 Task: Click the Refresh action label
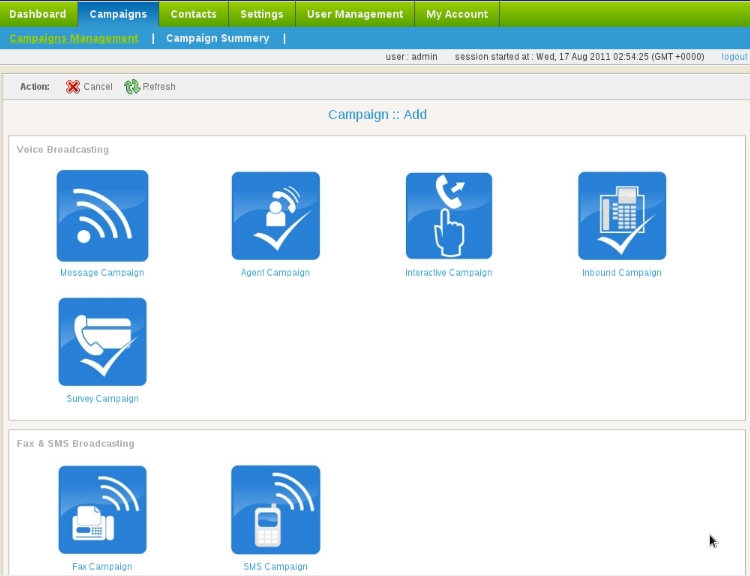tap(159, 87)
